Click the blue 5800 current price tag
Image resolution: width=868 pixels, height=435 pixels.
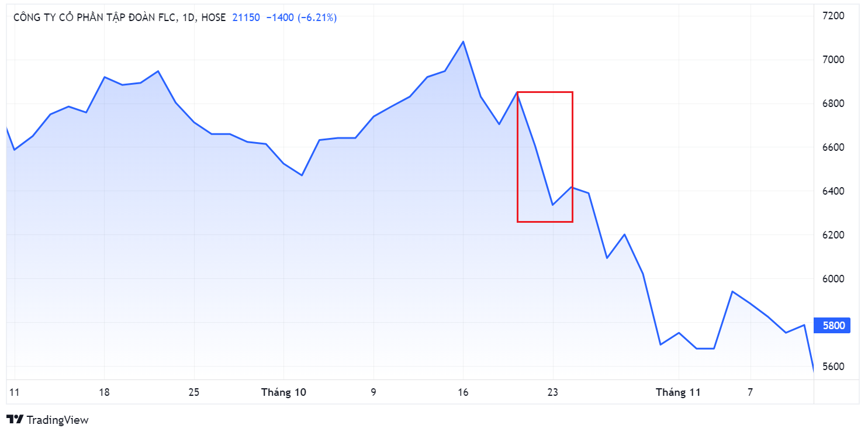(834, 325)
